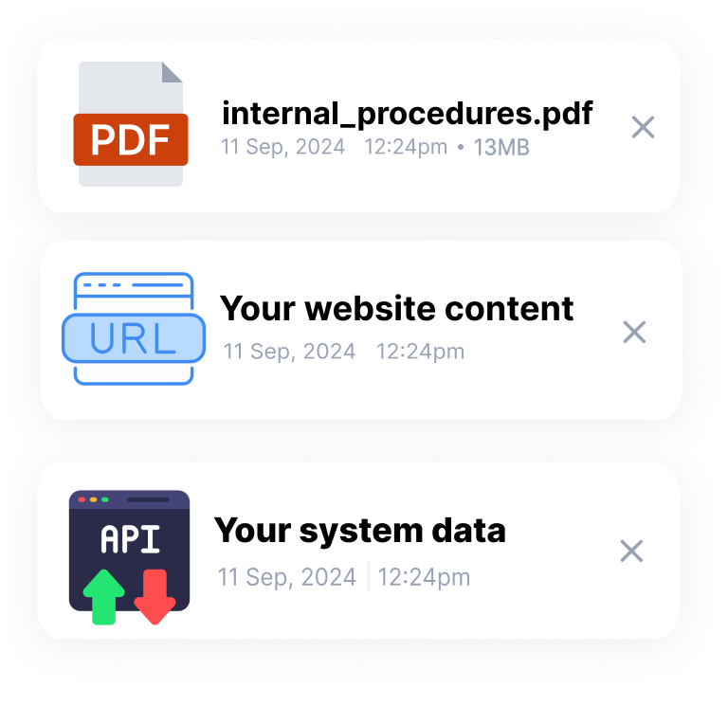Click the 12:24pm time on the PDF card
The image size is (728, 724).
406,148
